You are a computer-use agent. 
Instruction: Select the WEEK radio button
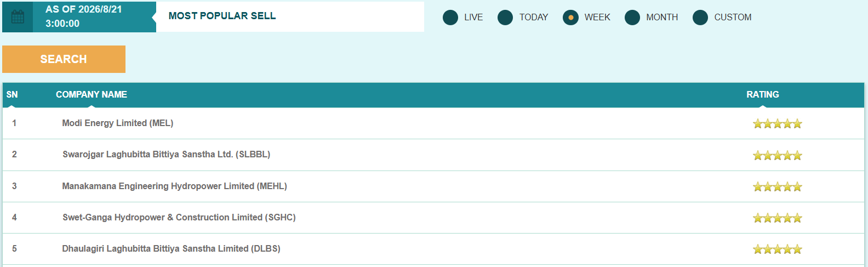click(570, 18)
